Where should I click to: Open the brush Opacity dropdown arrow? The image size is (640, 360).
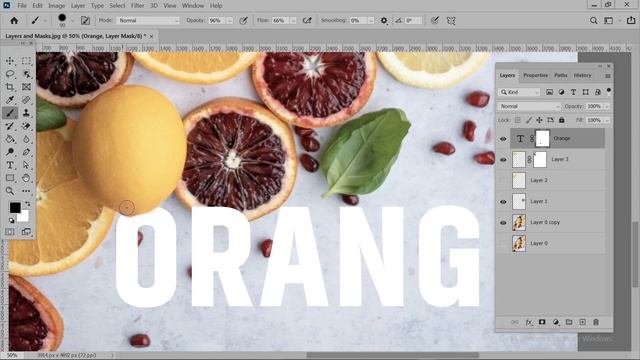click(230, 20)
